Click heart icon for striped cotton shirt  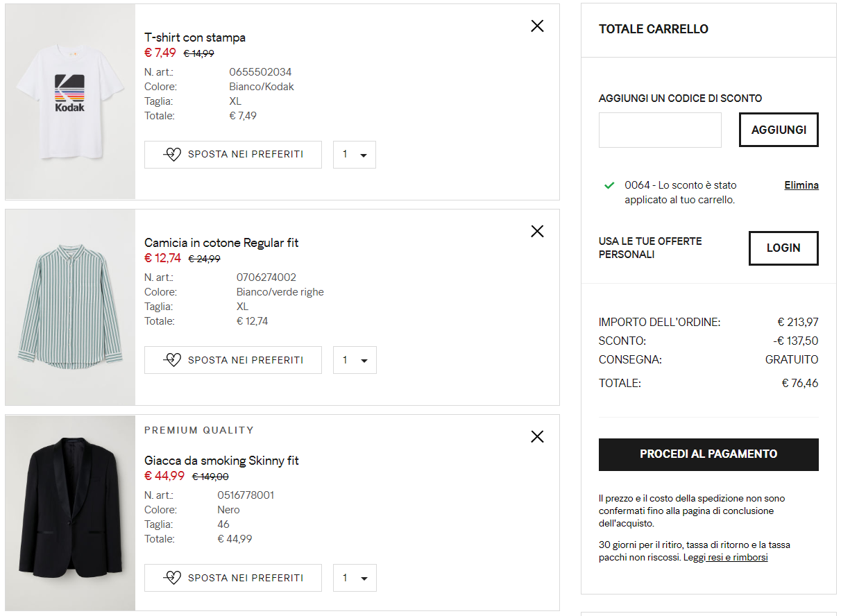[173, 360]
